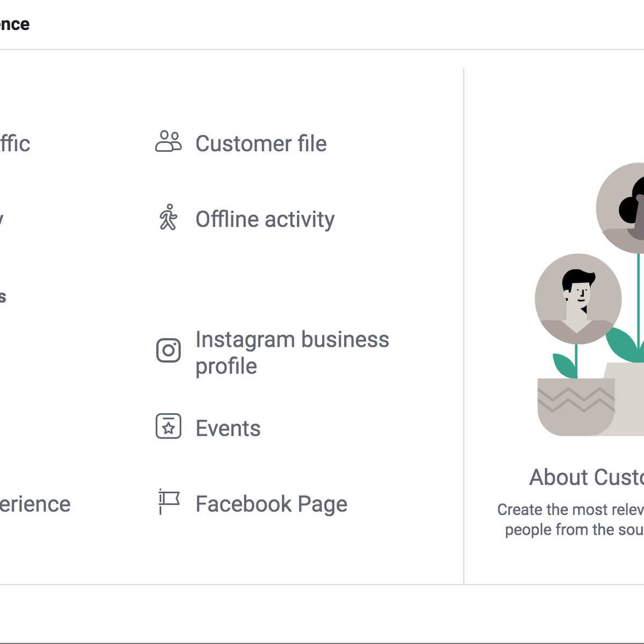Click the zigzag patterned plant pot
Viewport: 644px width, 644px height.
coord(576,407)
